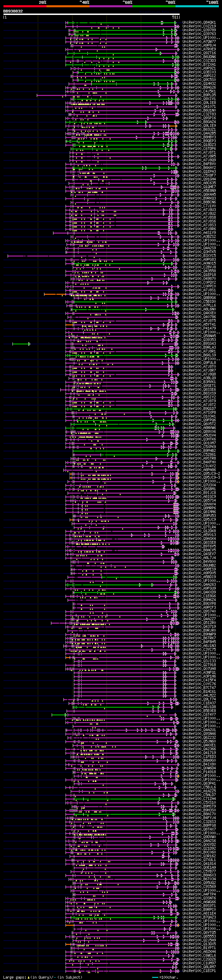Select hit UniRef100_Q9LIE8
Viewport: 222px width, 980px height.
pos(199,103)
